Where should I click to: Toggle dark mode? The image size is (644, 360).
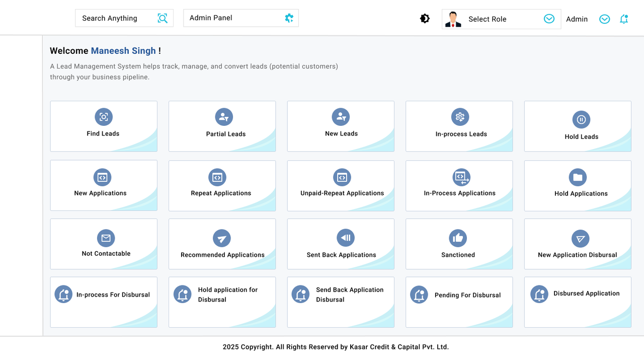click(x=425, y=18)
